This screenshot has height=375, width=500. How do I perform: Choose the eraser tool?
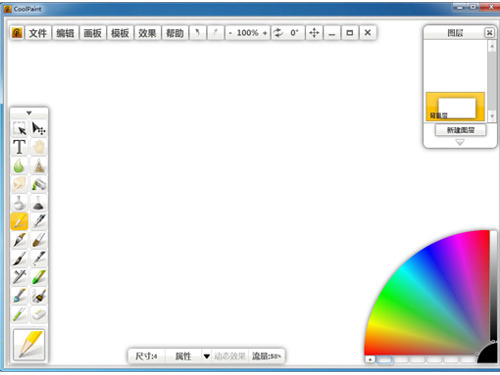coord(39,314)
